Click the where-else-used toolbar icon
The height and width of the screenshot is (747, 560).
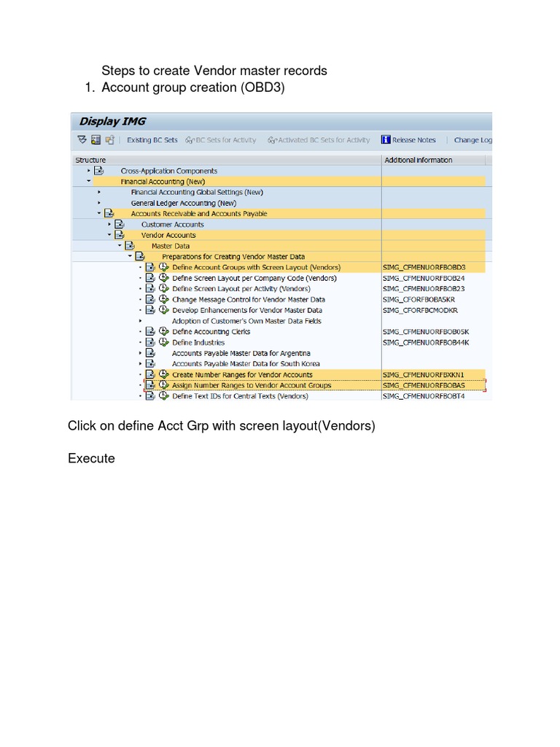pos(109,139)
